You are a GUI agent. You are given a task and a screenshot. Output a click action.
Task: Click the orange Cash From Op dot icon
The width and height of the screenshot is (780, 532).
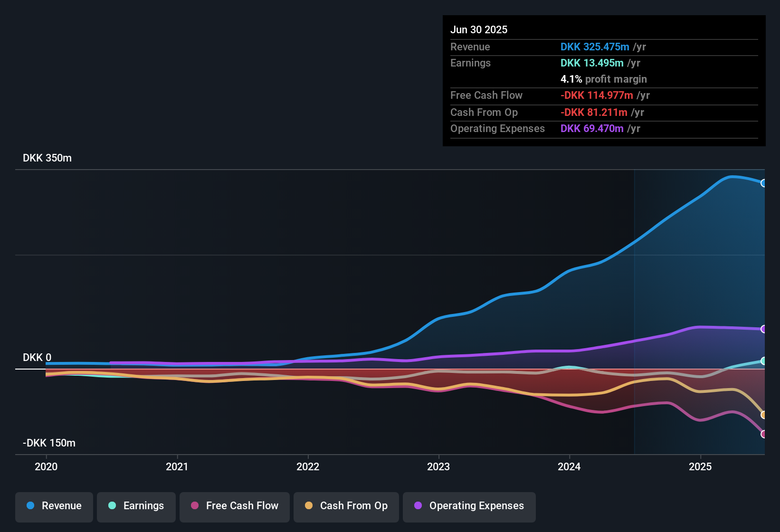tap(309, 506)
